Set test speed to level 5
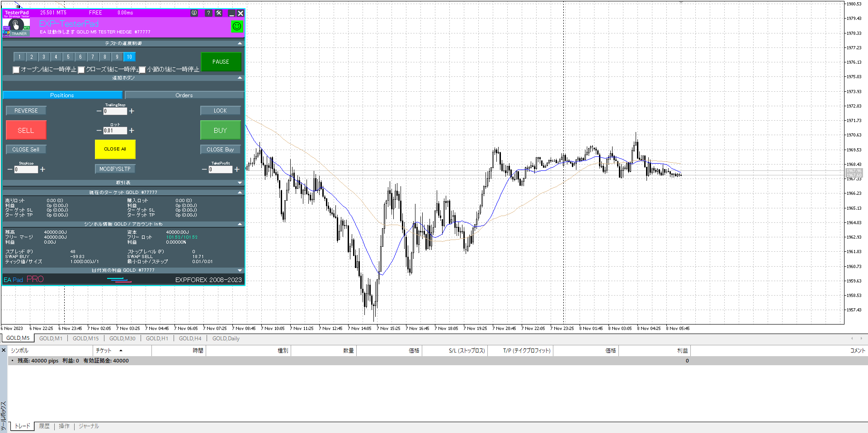 68,57
